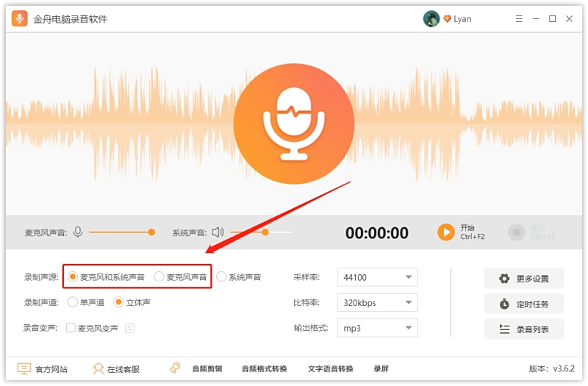The image size is (588, 386).
Task: Open the user avatar profile picture
Action: [431, 18]
